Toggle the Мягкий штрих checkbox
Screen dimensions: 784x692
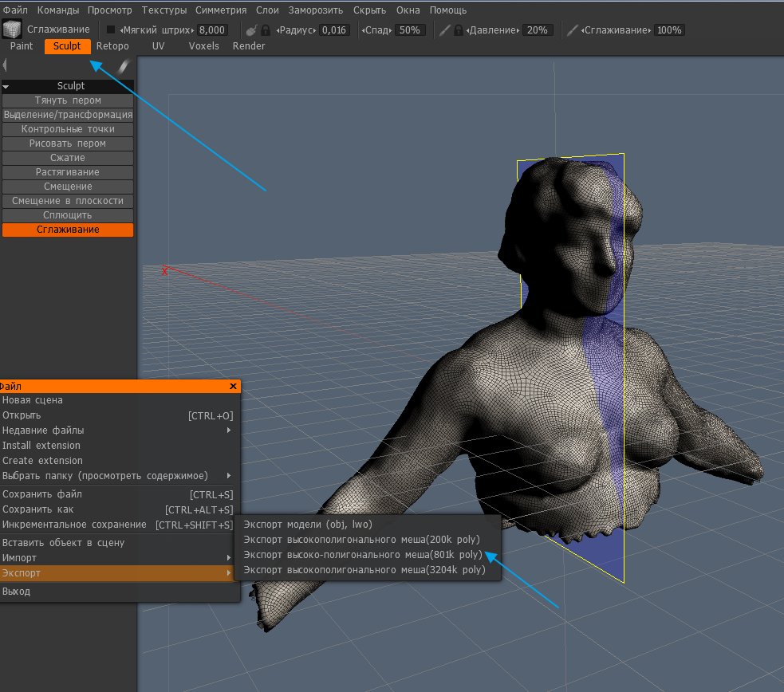pyautogui.click(x=111, y=30)
